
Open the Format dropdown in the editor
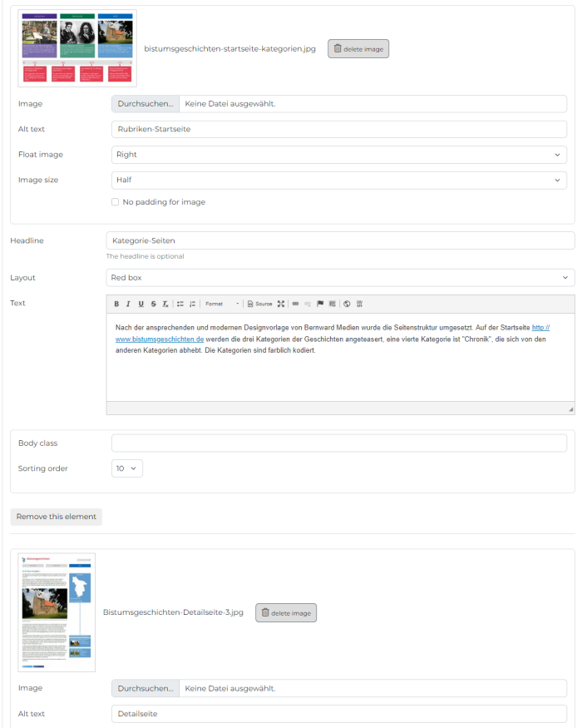click(222, 304)
